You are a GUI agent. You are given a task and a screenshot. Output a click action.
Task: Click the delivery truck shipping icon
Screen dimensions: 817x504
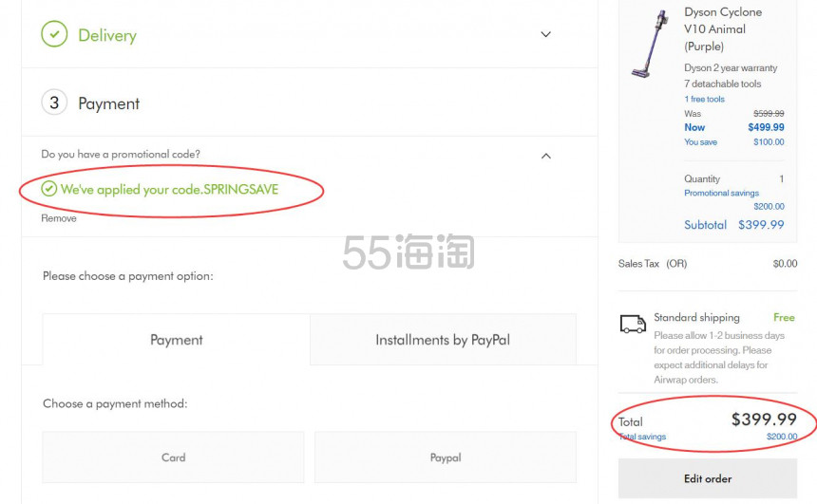point(633,324)
